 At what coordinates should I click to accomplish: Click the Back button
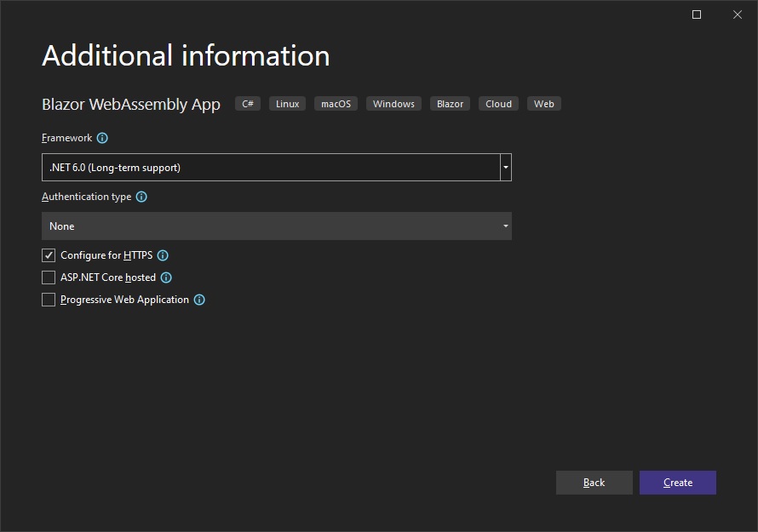point(594,483)
